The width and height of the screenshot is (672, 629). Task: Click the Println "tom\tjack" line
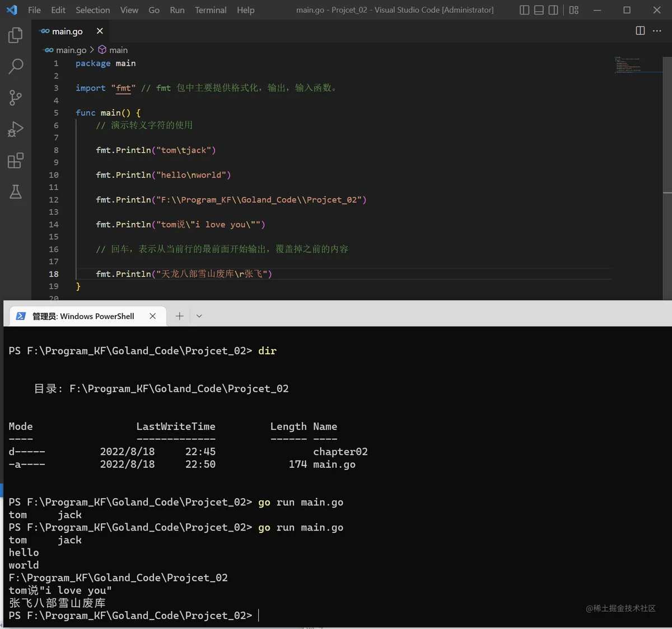click(x=156, y=150)
